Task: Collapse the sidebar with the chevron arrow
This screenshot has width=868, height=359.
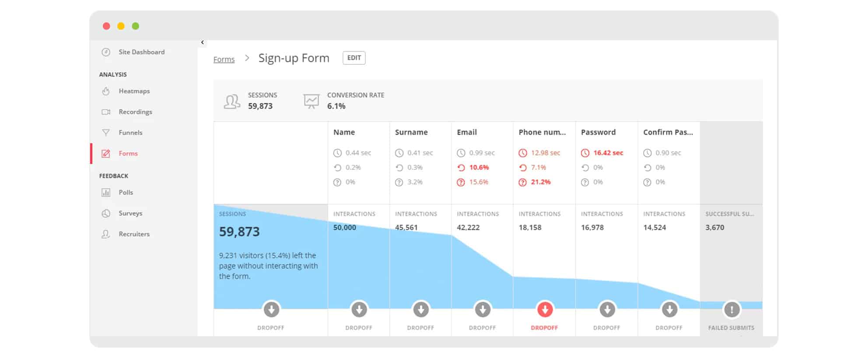Action: coord(203,42)
